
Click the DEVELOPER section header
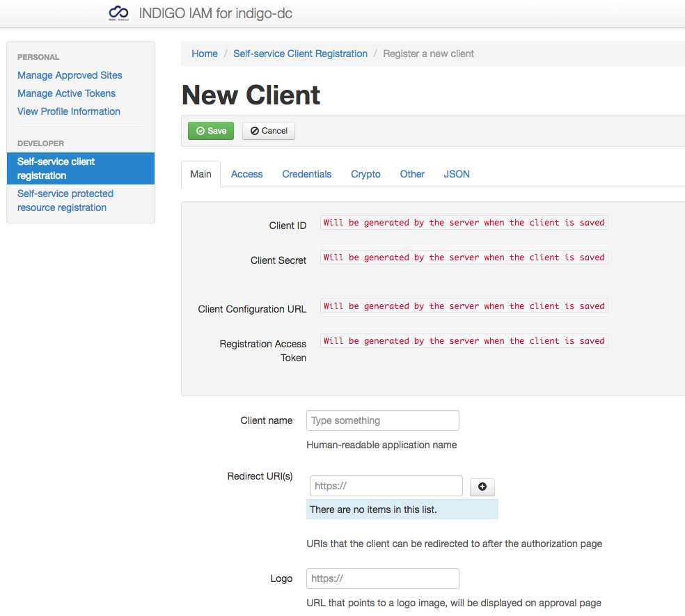click(x=40, y=143)
